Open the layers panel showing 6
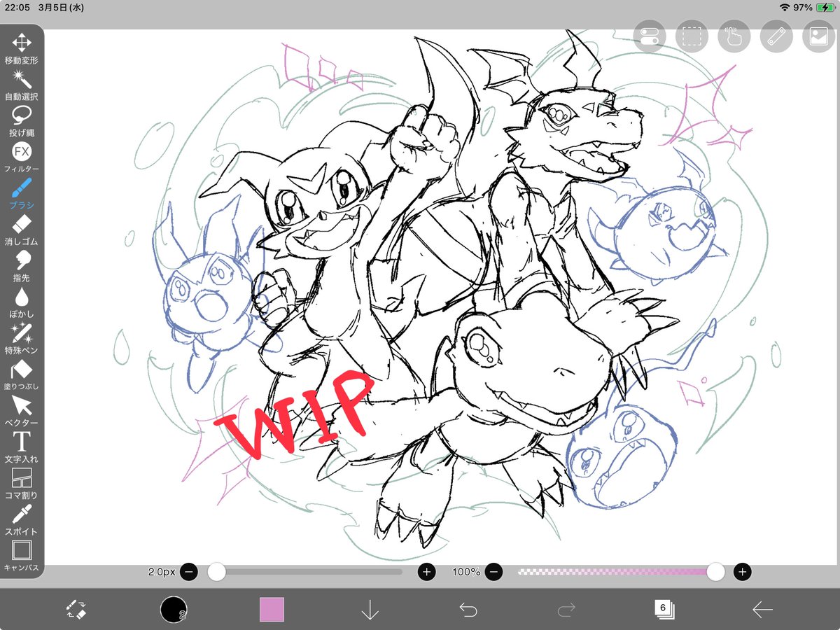This screenshot has width=840, height=630. click(664, 610)
